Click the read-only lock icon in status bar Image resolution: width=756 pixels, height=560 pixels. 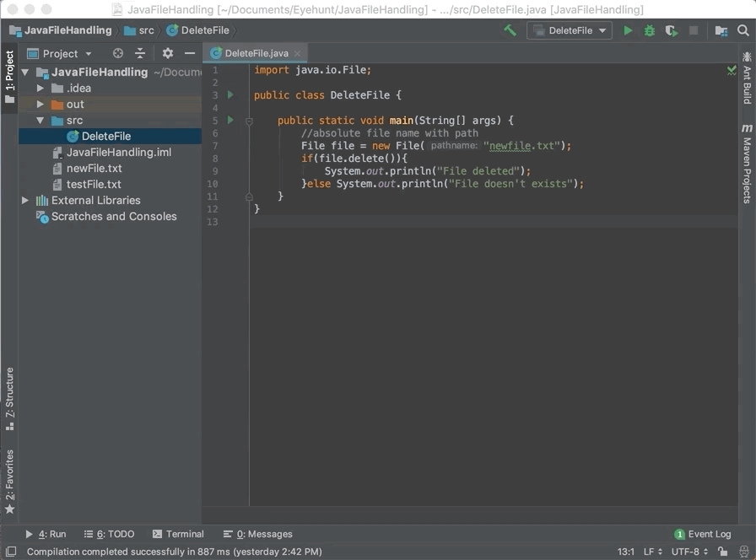[x=722, y=552]
